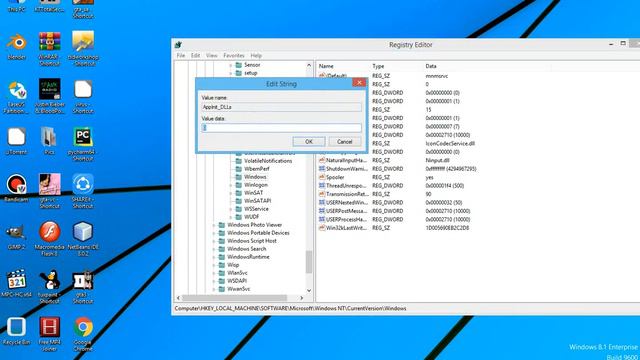Select the WlanSvc key
Viewport: 640px width, 360px height.
237,273
